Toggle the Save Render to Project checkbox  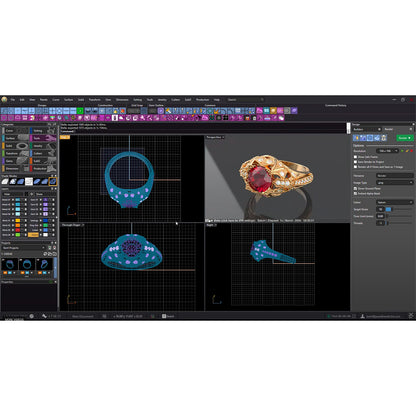355,162
